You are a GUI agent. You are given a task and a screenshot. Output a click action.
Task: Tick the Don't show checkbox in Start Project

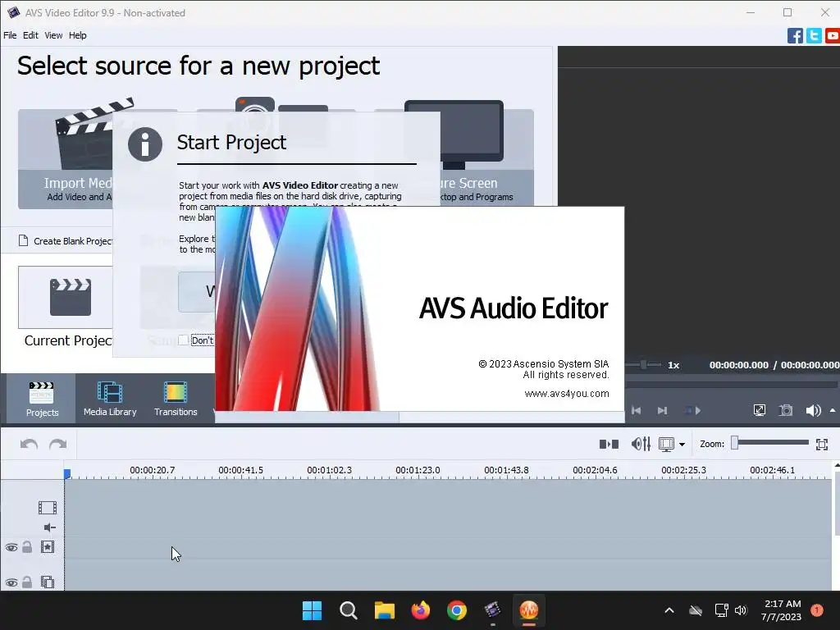click(x=183, y=340)
